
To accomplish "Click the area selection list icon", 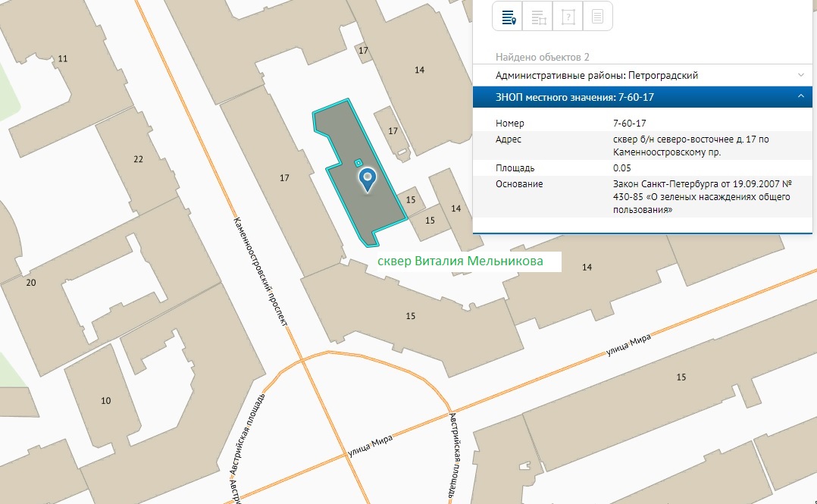I will pyautogui.click(x=538, y=17).
